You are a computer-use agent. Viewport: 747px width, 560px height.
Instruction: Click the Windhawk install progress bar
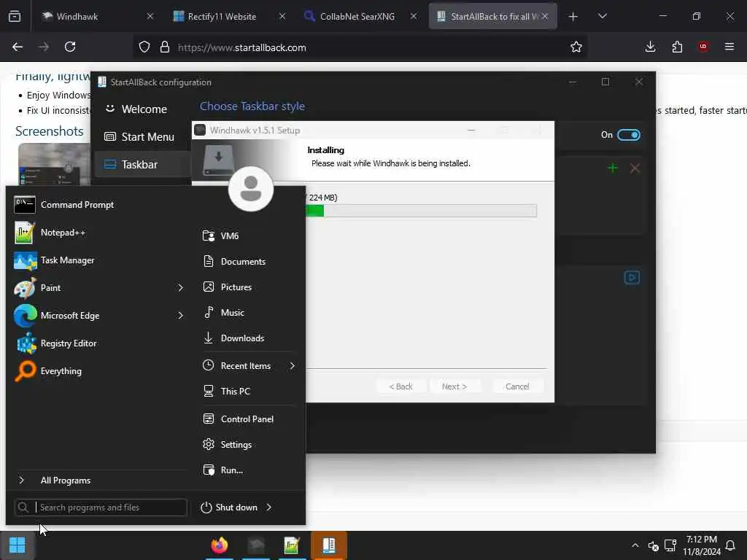(x=421, y=211)
